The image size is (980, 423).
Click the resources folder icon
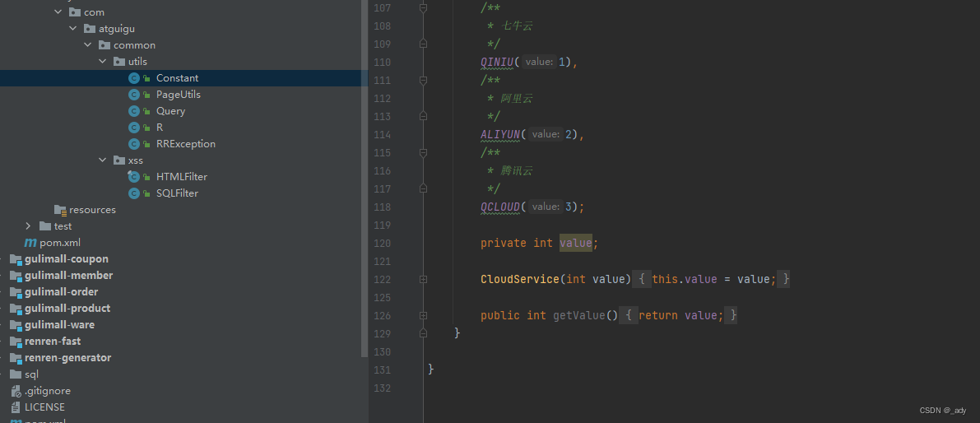pos(60,209)
